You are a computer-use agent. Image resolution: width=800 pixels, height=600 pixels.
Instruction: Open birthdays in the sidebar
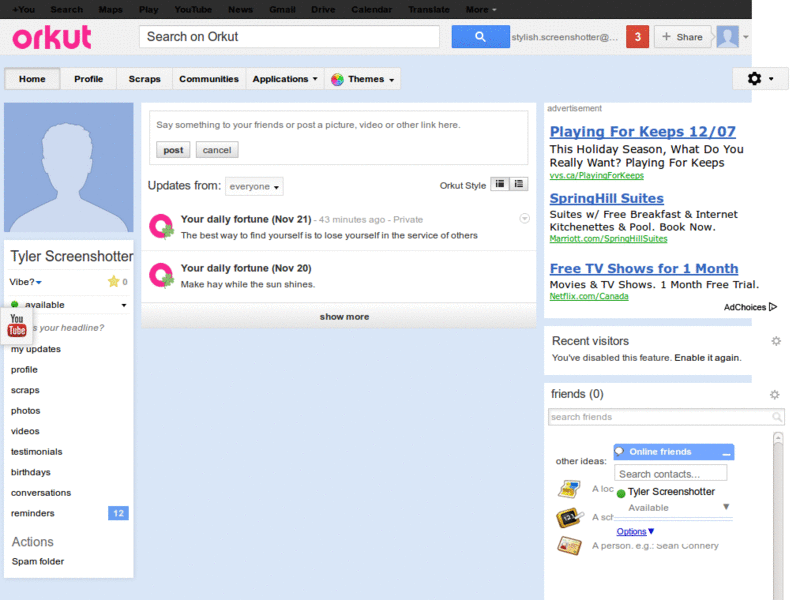[x=31, y=472]
